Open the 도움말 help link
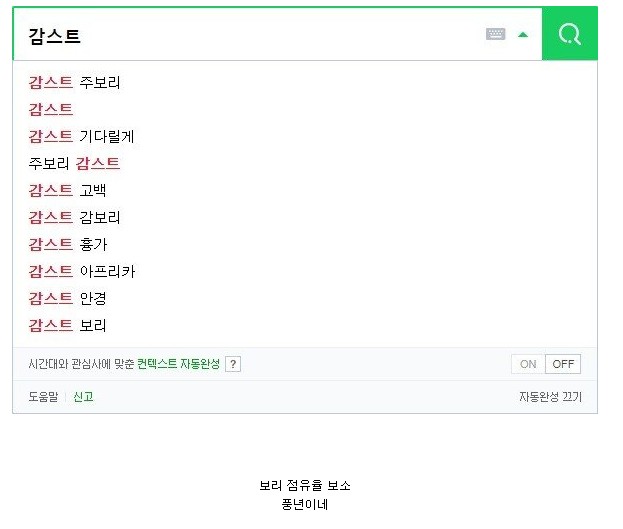This screenshot has height=529, width=623. click(x=43, y=397)
